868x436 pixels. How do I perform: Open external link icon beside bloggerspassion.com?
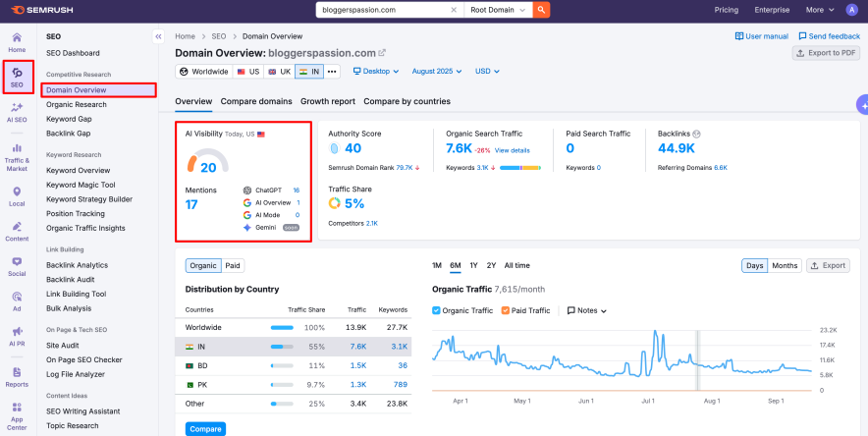(x=382, y=53)
